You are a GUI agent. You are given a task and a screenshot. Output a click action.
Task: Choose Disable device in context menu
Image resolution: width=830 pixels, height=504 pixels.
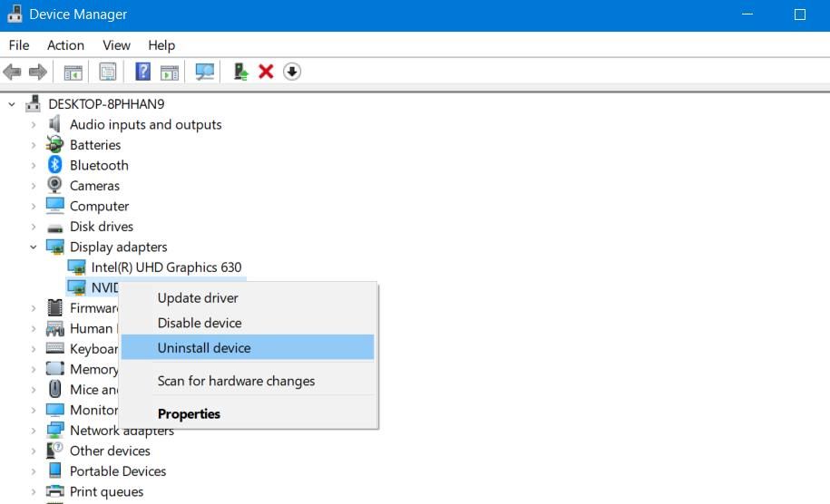[x=200, y=323]
